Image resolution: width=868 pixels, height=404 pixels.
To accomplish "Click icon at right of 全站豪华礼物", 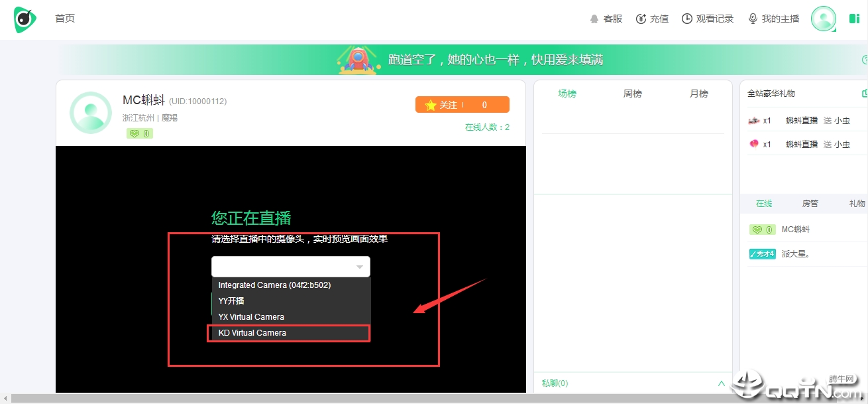I will point(864,94).
